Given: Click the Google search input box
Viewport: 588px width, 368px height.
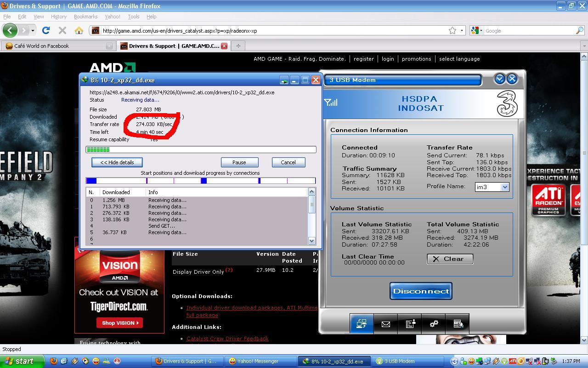Looking at the screenshot, I should [530, 31].
